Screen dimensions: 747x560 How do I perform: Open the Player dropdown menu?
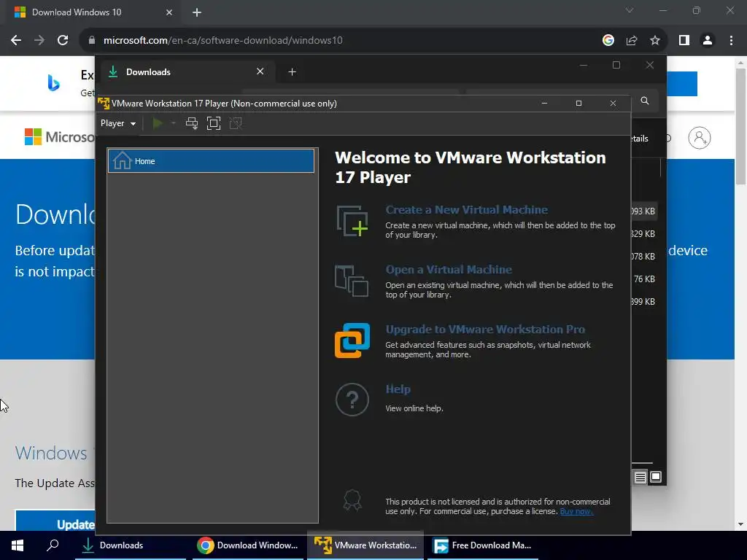[118, 123]
